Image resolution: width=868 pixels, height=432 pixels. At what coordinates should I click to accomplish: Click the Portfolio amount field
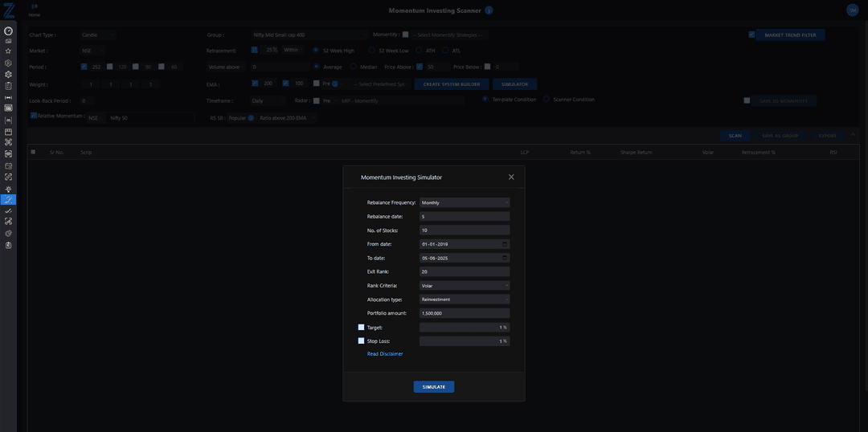pyautogui.click(x=465, y=313)
